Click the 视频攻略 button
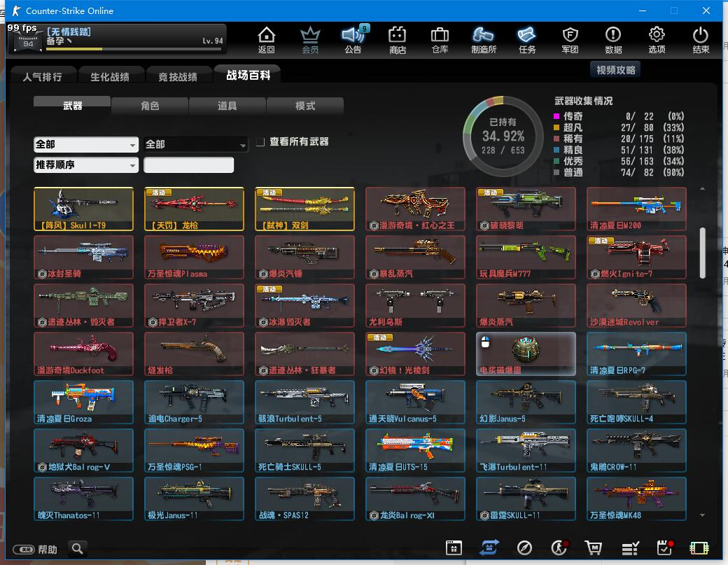The image size is (728, 565). point(615,70)
